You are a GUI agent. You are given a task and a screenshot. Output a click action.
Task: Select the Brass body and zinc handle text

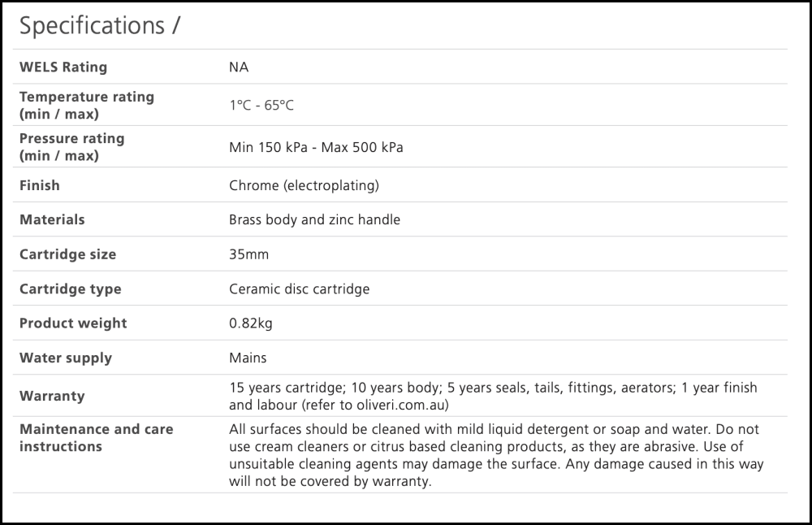314,219
